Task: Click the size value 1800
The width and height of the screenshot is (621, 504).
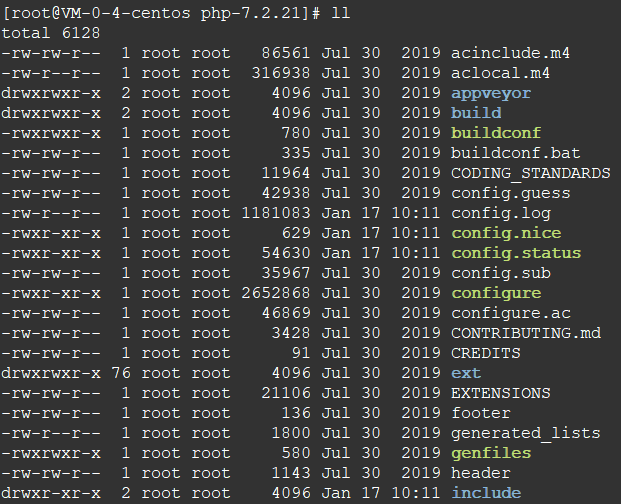Action: point(290,433)
